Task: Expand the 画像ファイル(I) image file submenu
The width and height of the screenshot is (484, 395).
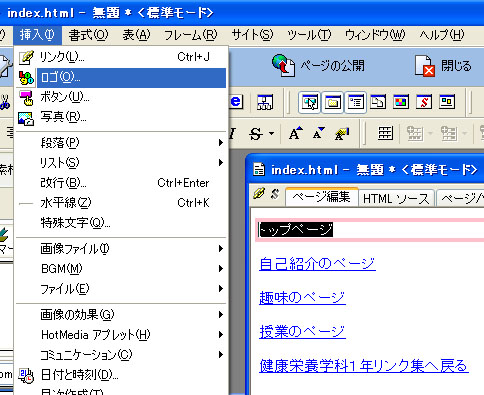Action: (x=121, y=249)
